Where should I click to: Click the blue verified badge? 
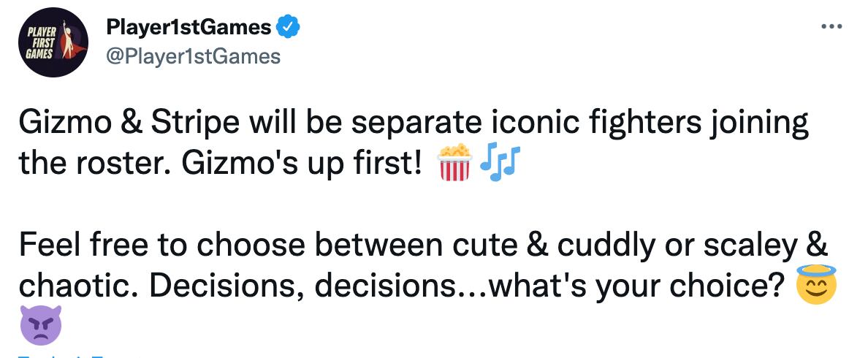289,28
